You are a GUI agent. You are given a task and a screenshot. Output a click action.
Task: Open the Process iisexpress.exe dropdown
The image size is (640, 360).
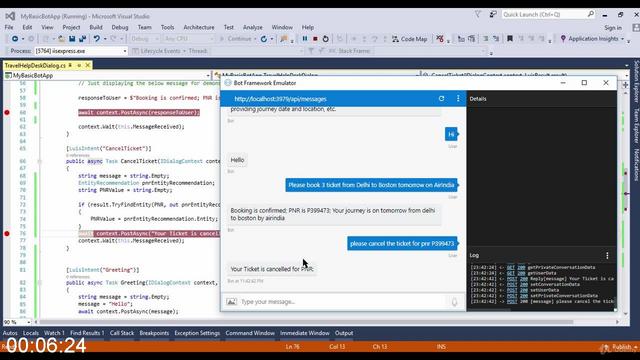click(x=125, y=51)
